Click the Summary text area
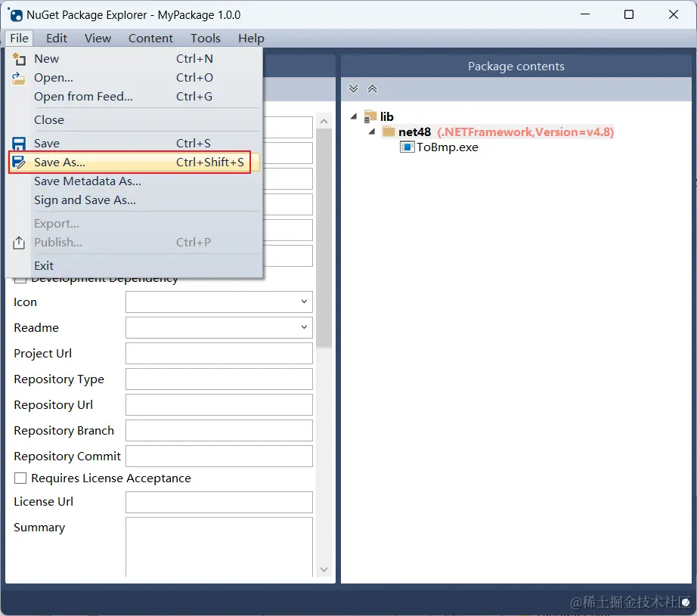The height and width of the screenshot is (616, 697). pyautogui.click(x=219, y=547)
